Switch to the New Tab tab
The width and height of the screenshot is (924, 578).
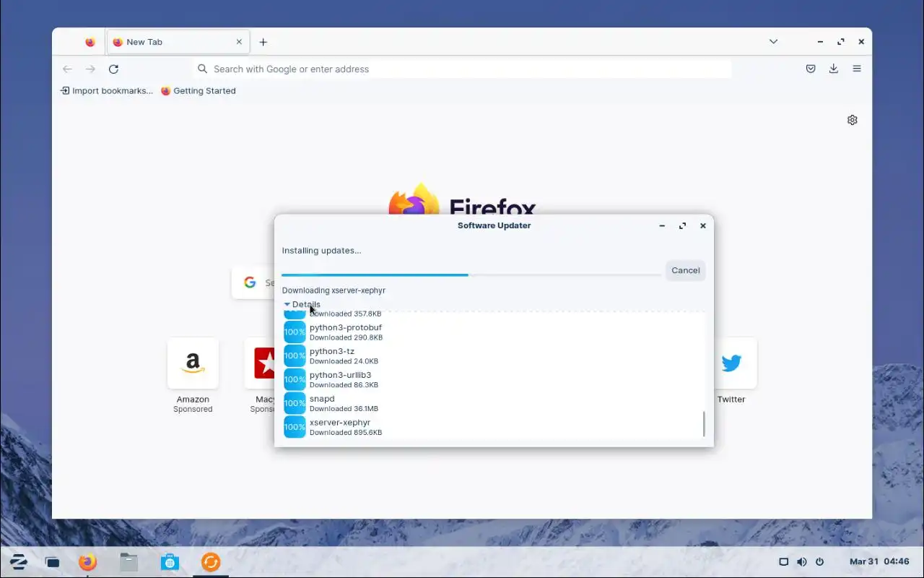tap(178, 42)
